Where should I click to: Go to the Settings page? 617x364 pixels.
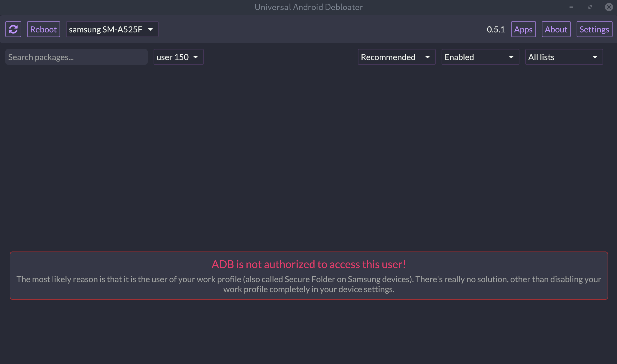coord(594,29)
